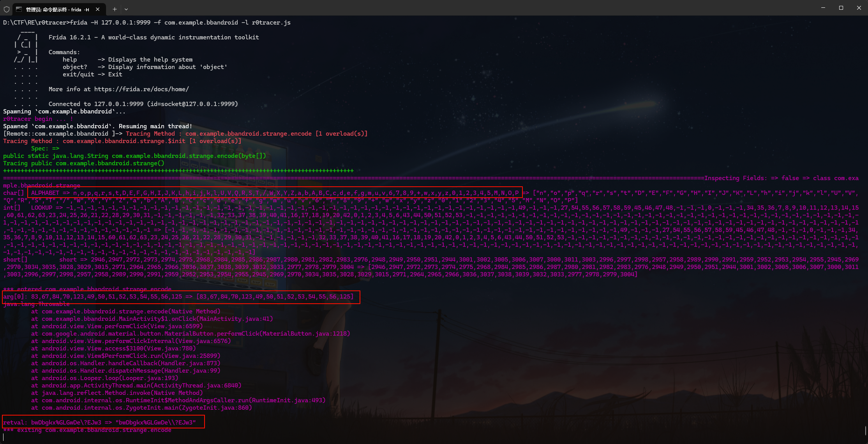Screen dimensions: 868x444
Task: Click the terminal scrollbar thumb
Action: (865, 430)
